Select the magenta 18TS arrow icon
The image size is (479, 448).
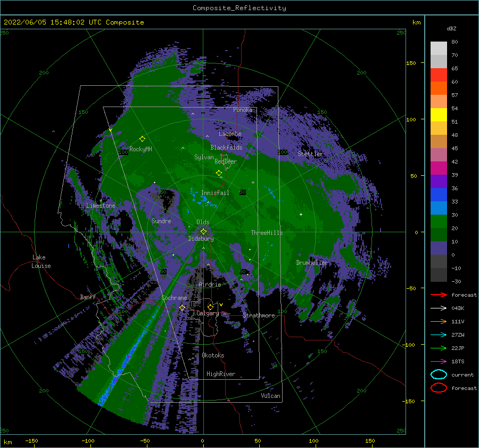(x=439, y=362)
